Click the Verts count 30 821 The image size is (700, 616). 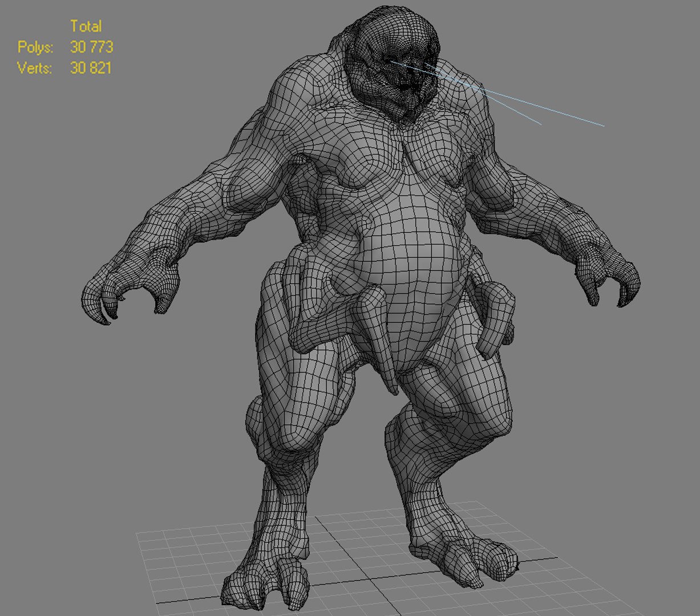91,68
